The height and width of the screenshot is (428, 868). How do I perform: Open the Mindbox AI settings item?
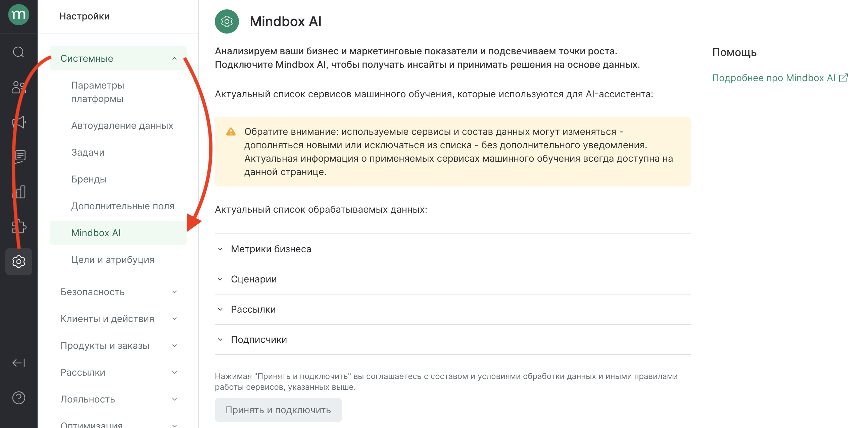coord(97,233)
